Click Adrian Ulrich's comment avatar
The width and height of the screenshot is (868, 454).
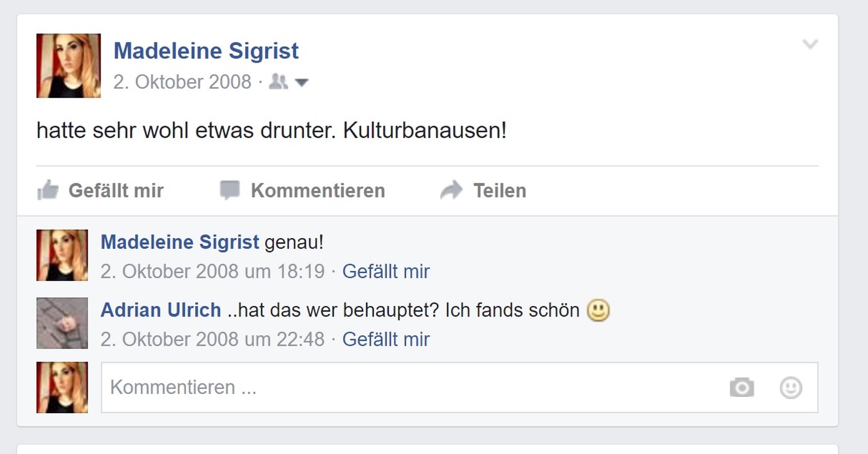coord(62,323)
